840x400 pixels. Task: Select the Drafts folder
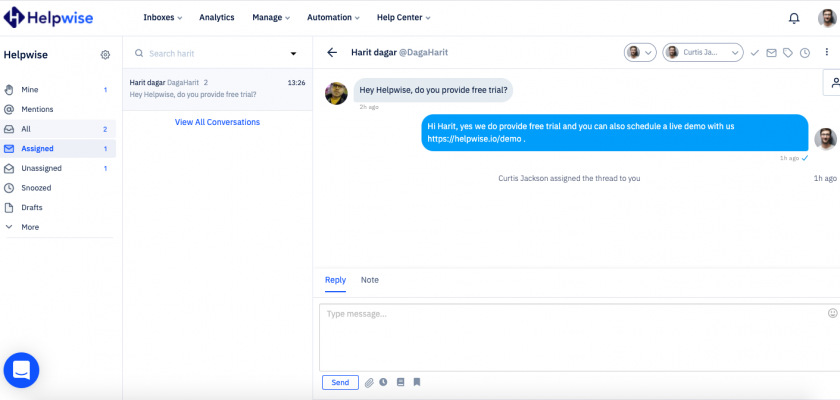coord(58,207)
